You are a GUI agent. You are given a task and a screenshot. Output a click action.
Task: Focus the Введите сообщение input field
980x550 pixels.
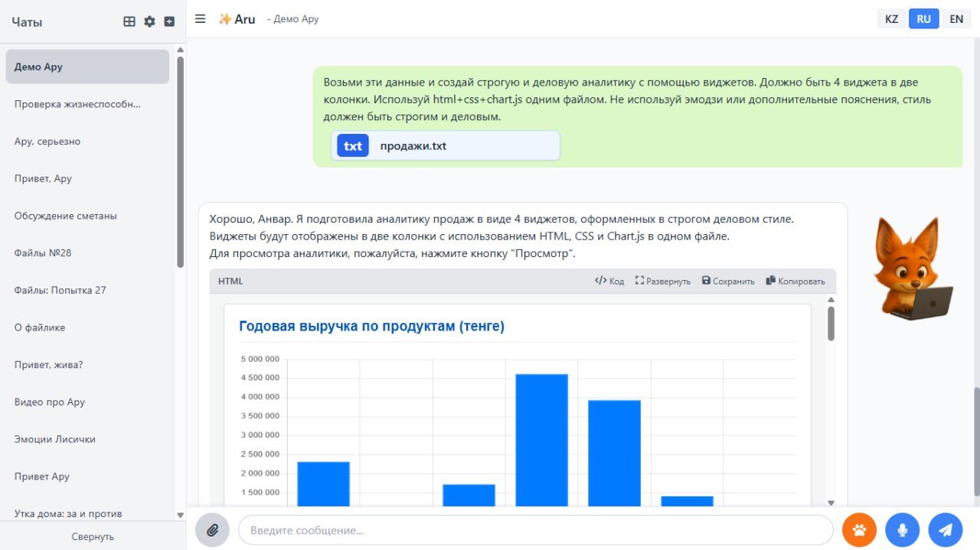tap(534, 530)
